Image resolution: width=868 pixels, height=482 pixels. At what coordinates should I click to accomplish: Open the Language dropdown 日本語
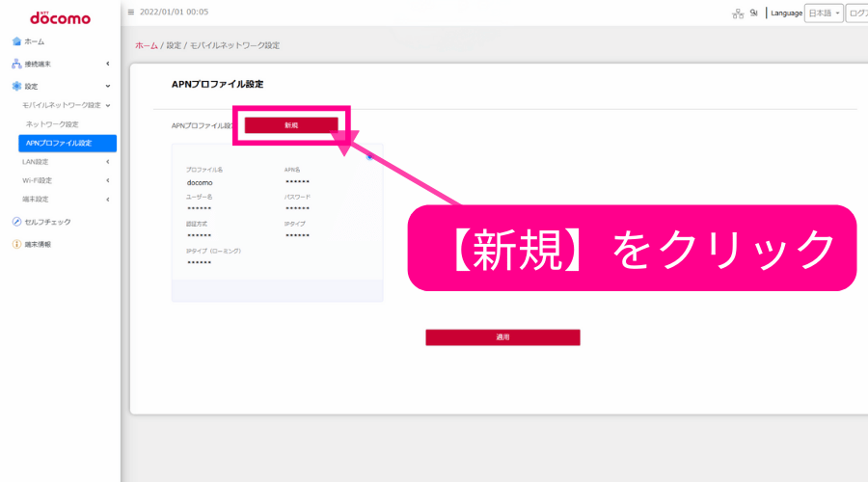[824, 13]
